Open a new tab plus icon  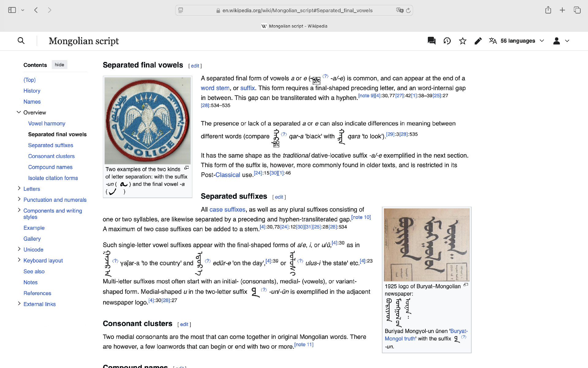[562, 10]
